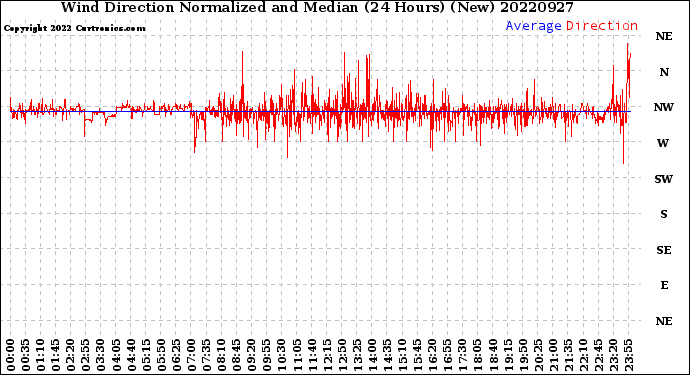
Task: Click the 07:35 time axis label
Action: tap(206, 355)
